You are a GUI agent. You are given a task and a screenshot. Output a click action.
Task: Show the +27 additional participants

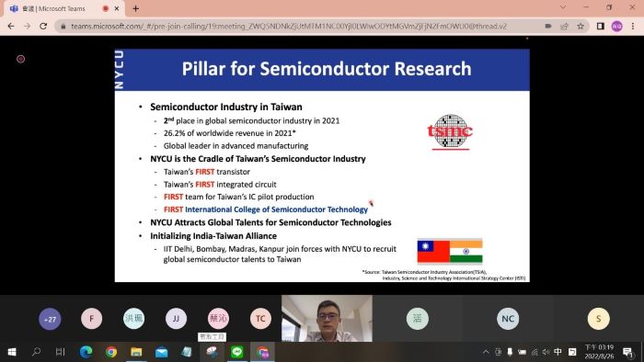tap(50, 319)
